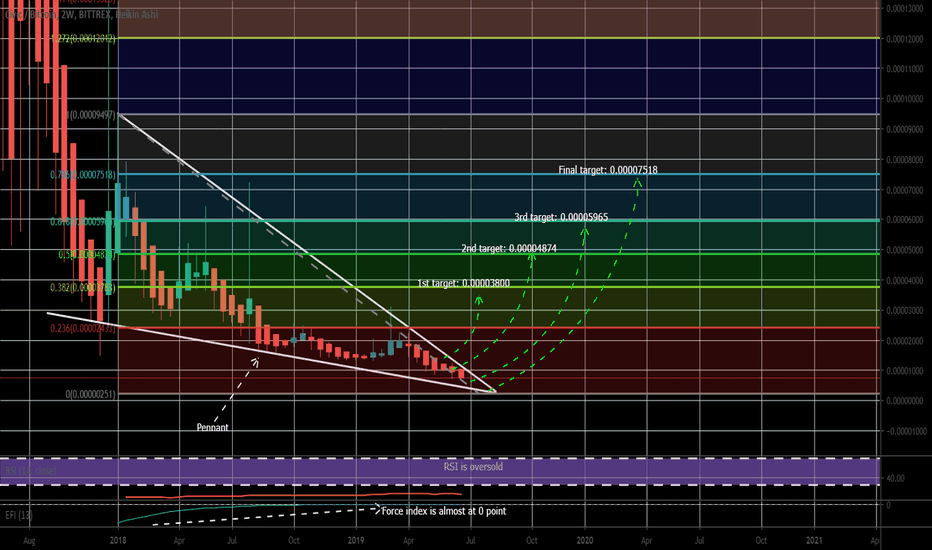This screenshot has width=932, height=550.
Task: Click the '2021' label on the time axis
Action: pos(814,540)
